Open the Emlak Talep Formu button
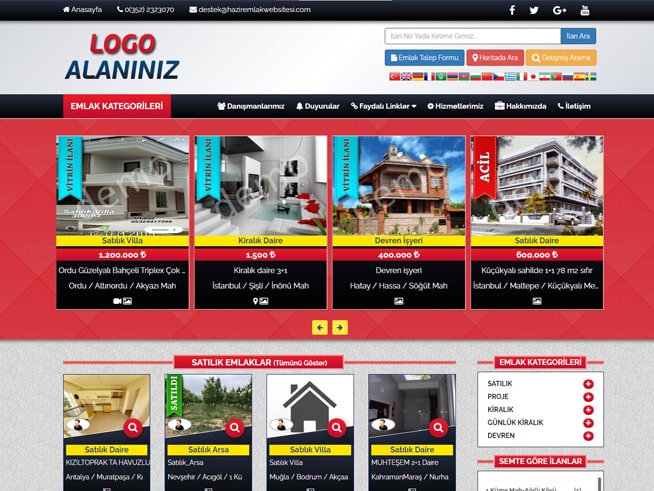The height and width of the screenshot is (491, 654). click(x=424, y=58)
